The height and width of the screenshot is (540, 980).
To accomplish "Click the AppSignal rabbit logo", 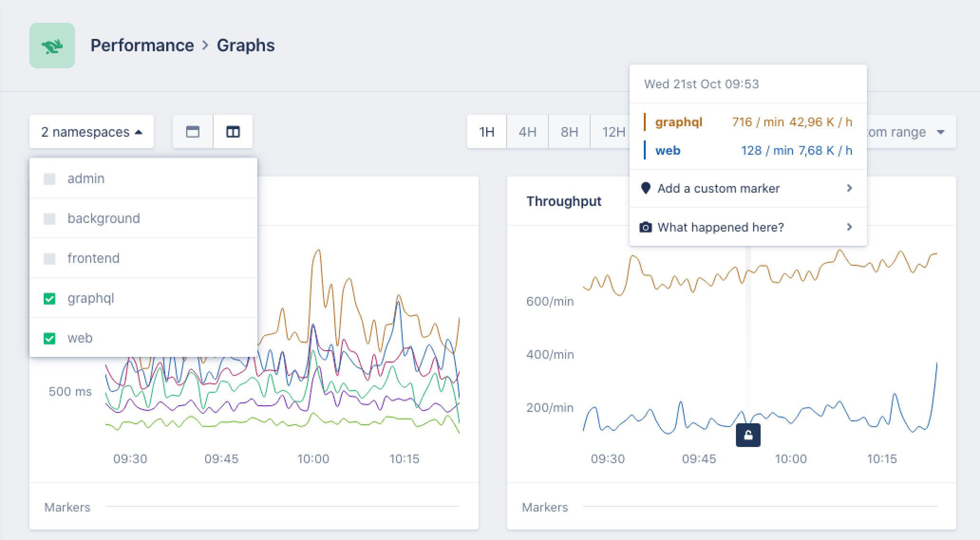I will tap(52, 45).
